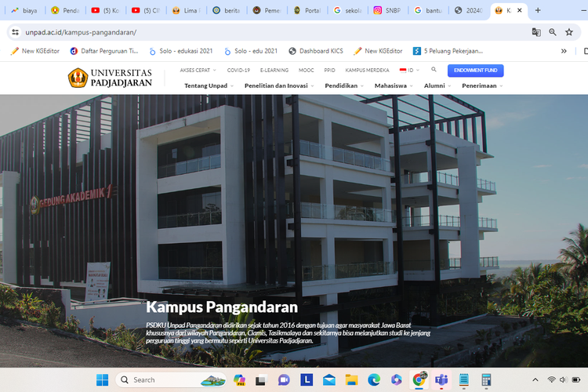Open the website search magnifier icon
The width and height of the screenshot is (588, 392).
tap(434, 70)
